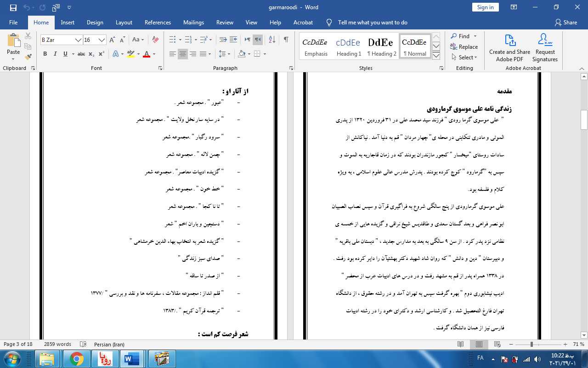Toggle Bold formatting
This screenshot has height=368, width=588.
pyautogui.click(x=45, y=54)
